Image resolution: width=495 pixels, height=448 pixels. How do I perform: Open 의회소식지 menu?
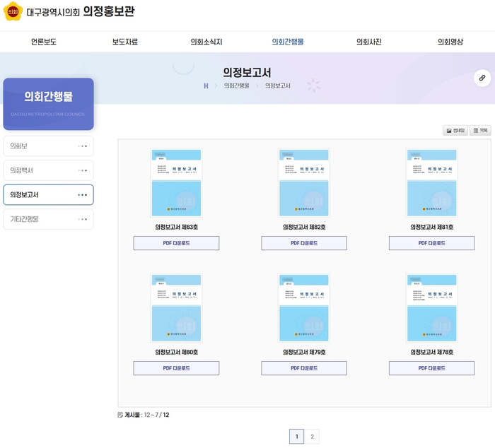click(x=206, y=42)
